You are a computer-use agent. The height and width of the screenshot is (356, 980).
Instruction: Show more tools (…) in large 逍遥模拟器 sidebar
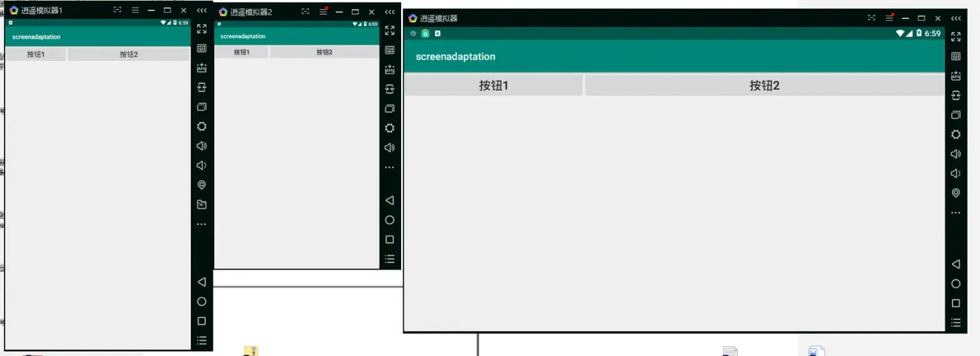click(956, 213)
